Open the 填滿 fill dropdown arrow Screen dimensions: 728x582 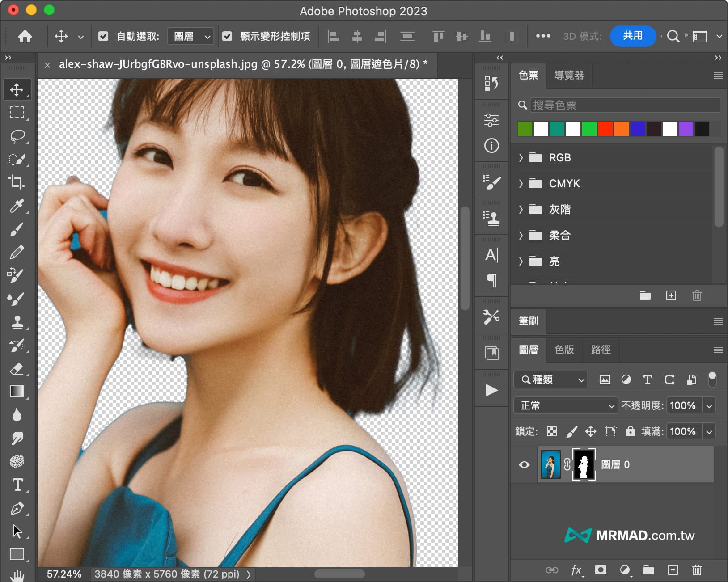tap(709, 431)
